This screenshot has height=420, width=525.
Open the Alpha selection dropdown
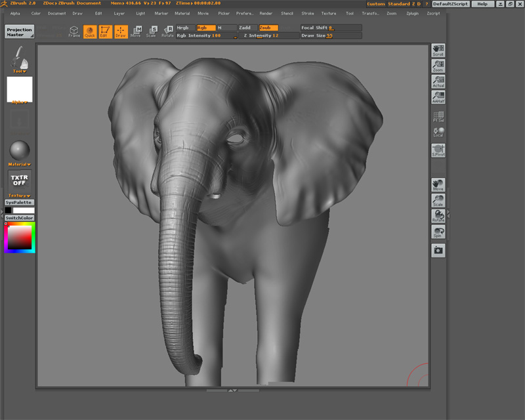click(20, 102)
